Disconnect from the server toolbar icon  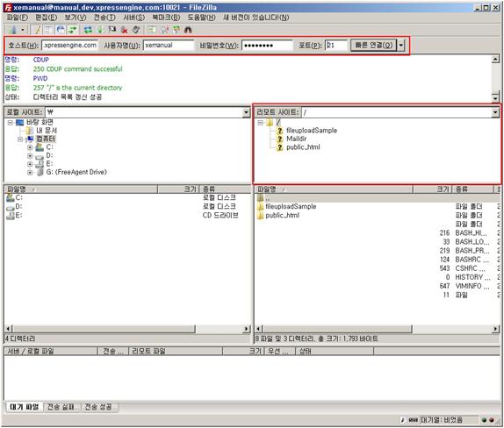click(124, 30)
